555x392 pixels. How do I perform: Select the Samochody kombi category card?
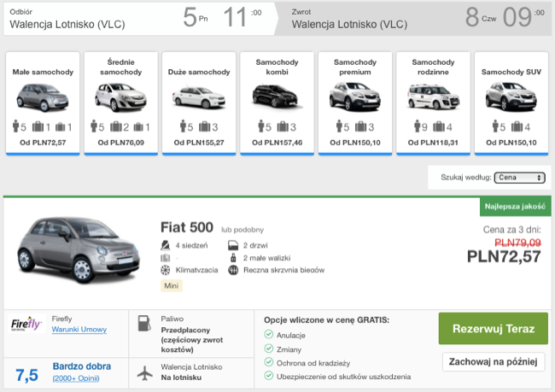(x=277, y=103)
